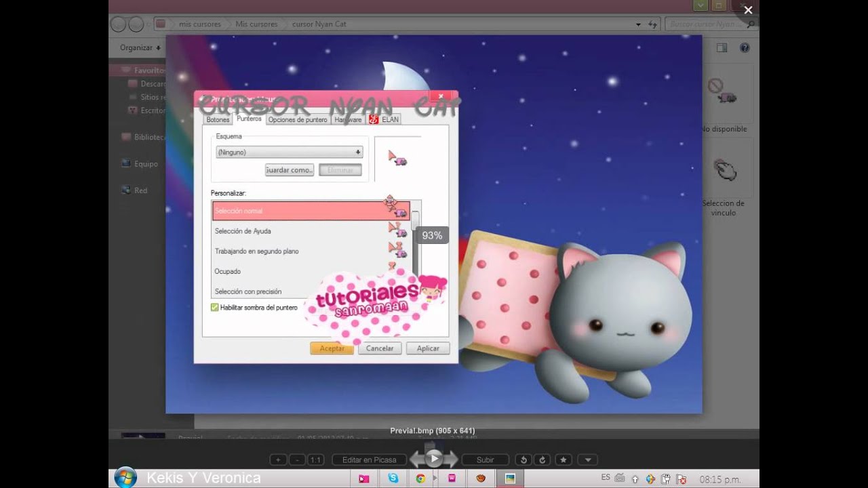Click the multicolored tray icon right of the up arrow

click(x=650, y=479)
